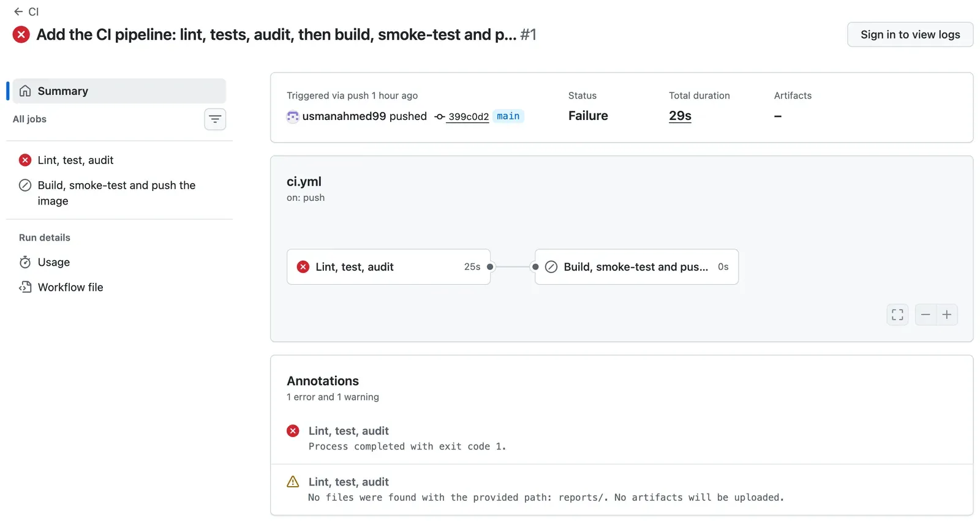Click the Failure status text
Viewport: 980px width, 521px height.
click(588, 116)
